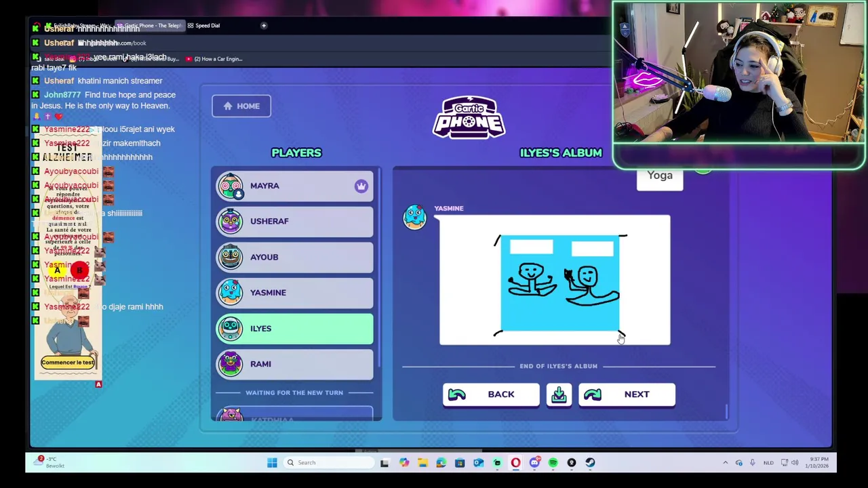Open File Explorer from the taskbar

point(422,462)
